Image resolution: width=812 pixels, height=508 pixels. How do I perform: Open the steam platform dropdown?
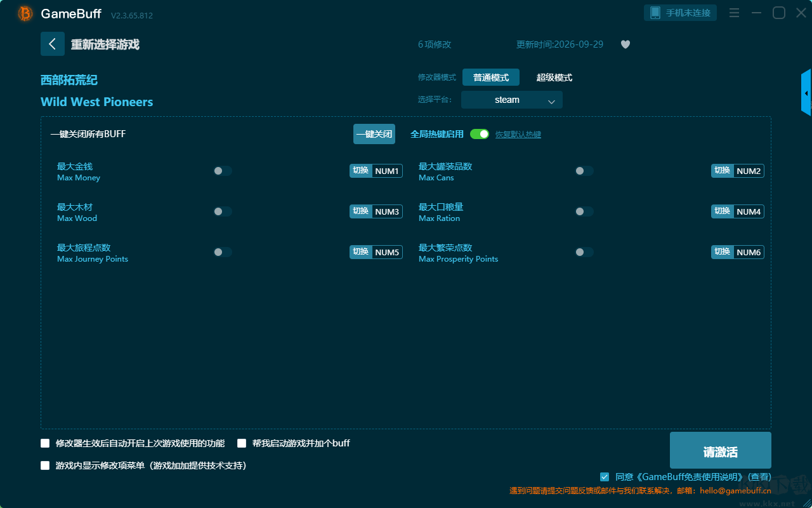(x=512, y=100)
